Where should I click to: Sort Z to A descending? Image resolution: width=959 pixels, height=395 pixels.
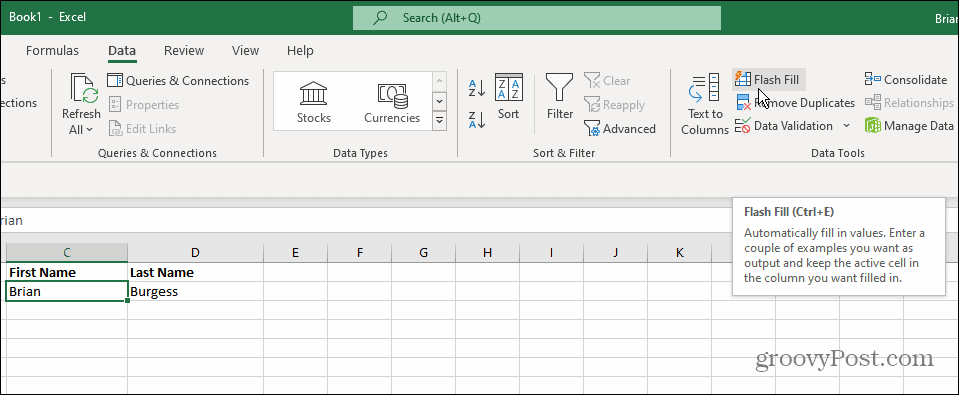(x=477, y=119)
